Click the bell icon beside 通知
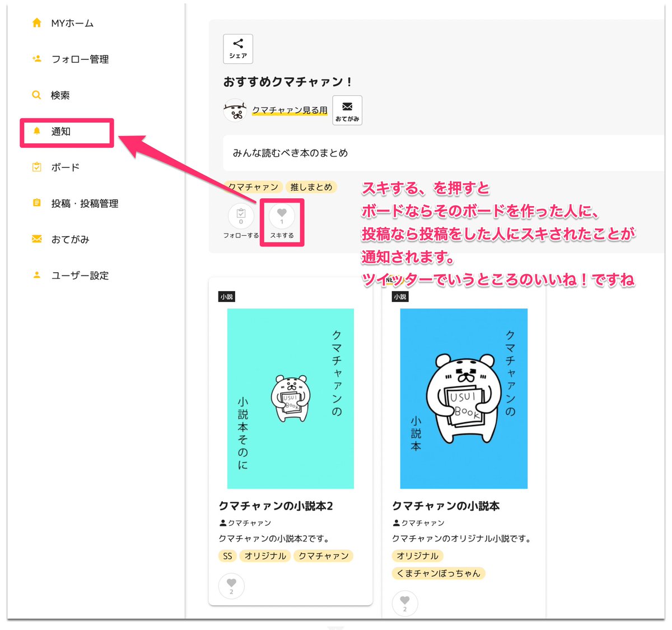The height and width of the screenshot is (630, 672). (36, 130)
